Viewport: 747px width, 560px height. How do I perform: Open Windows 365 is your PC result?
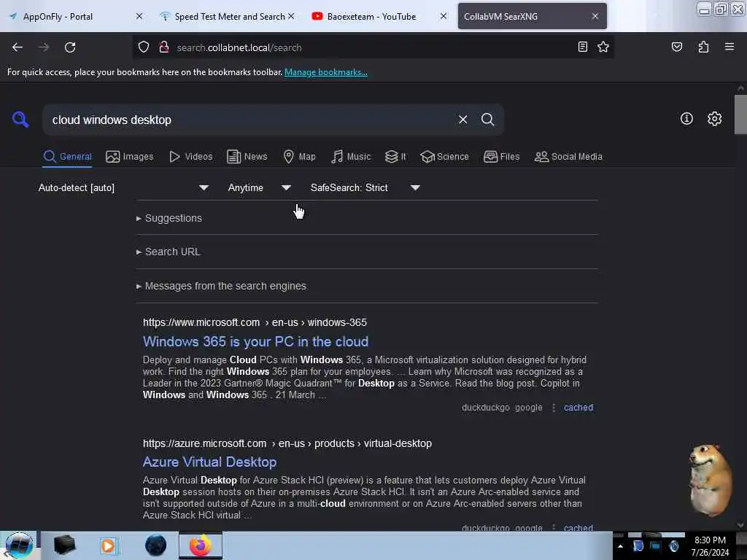(255, 341)
